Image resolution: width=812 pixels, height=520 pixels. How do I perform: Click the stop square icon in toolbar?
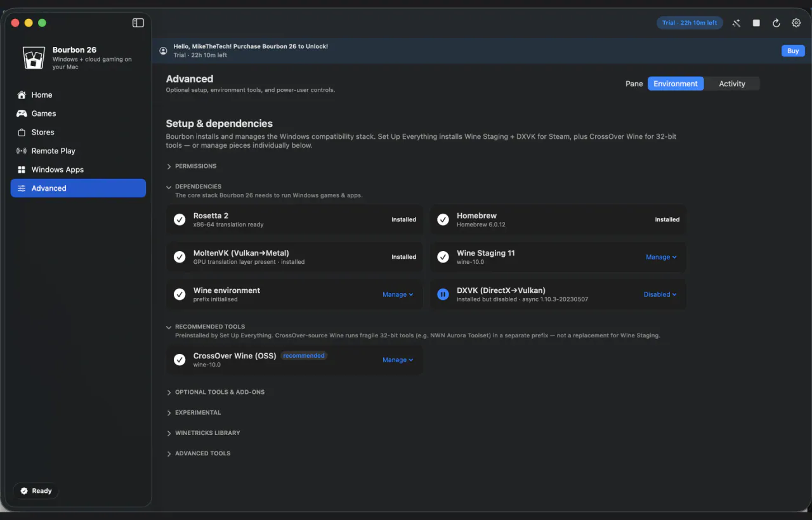click(x=756, y=23)
